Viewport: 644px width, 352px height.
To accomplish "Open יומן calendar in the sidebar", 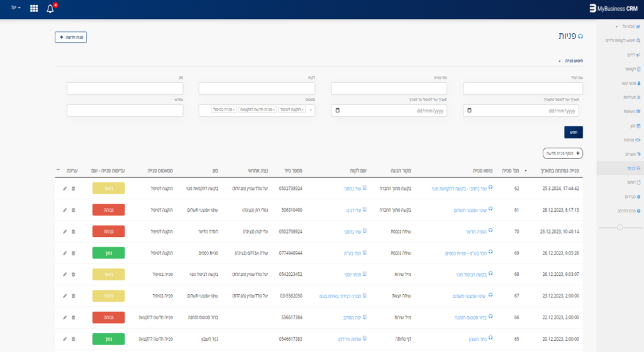I will 635,126.
